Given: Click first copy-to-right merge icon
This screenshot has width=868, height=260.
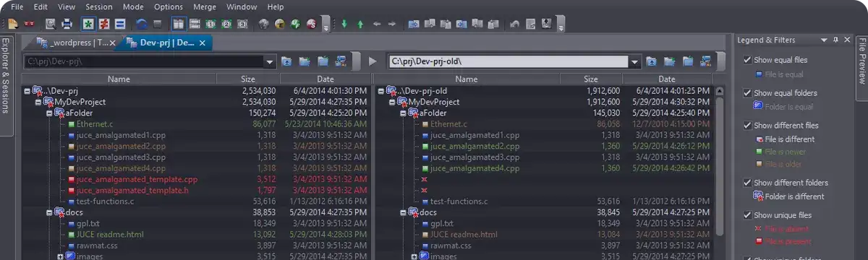Looking at the screenshot, I should (414, 24).
